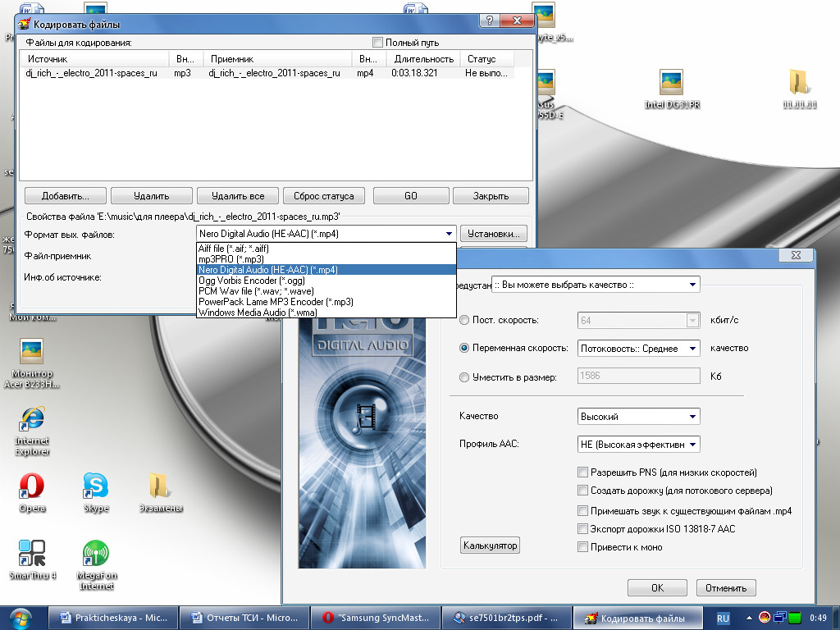Click the help question mark button

[489, 21]
